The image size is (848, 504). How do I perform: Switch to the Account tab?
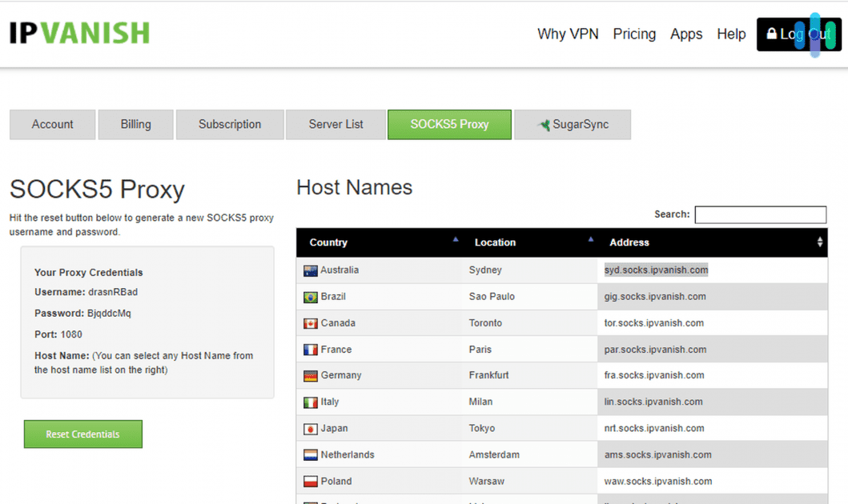51,124
